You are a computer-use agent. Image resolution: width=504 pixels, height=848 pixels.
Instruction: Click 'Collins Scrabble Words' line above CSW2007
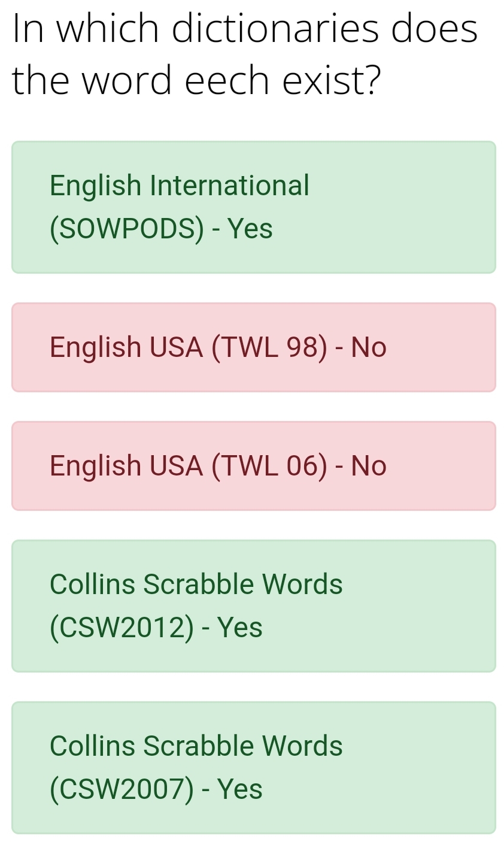tap(196, 746)
